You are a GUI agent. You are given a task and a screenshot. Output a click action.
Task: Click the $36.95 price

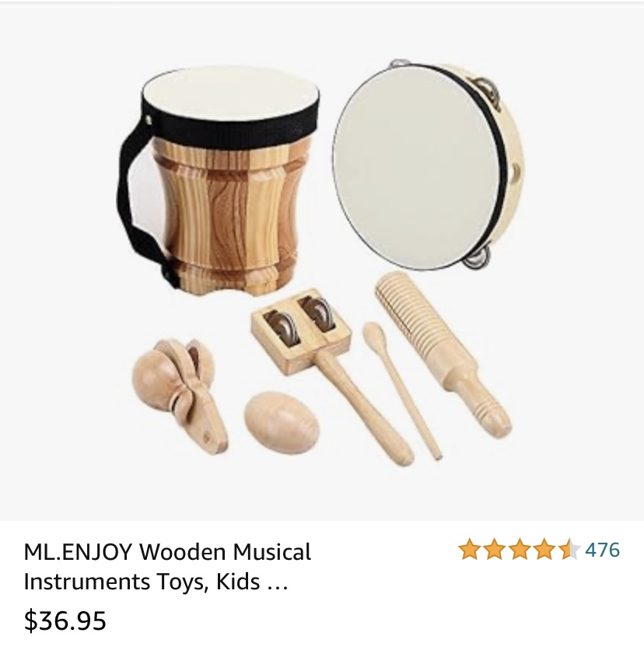point(65,620)
